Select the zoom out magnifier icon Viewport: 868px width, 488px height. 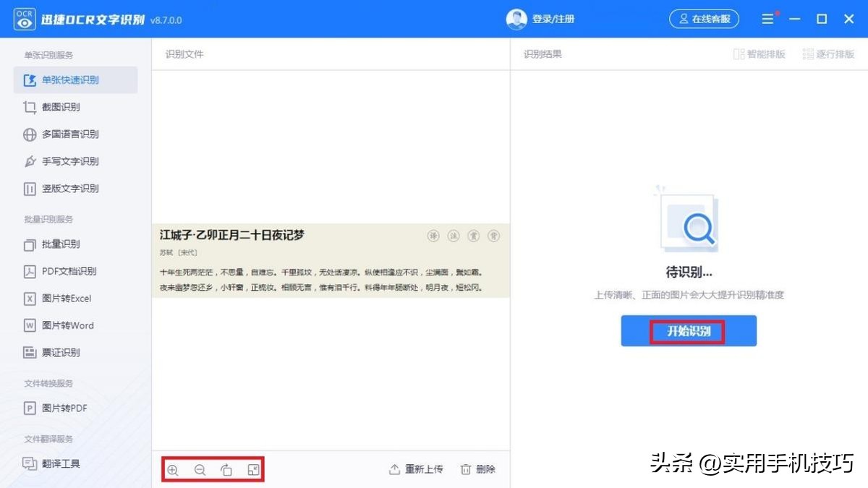(200, 469)
